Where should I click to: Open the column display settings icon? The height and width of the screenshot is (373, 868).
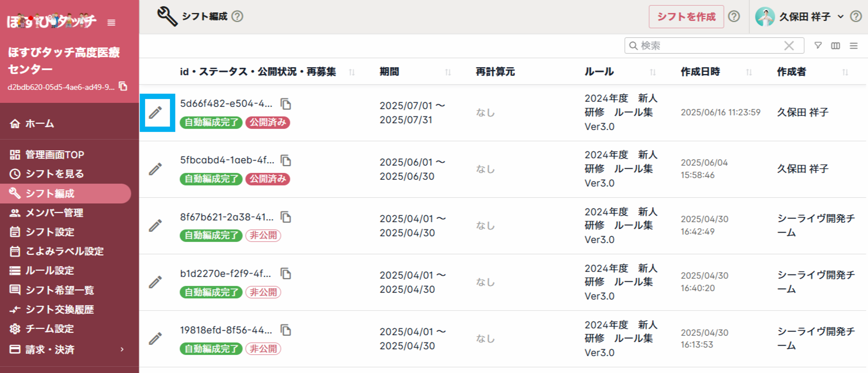point(836,46)
